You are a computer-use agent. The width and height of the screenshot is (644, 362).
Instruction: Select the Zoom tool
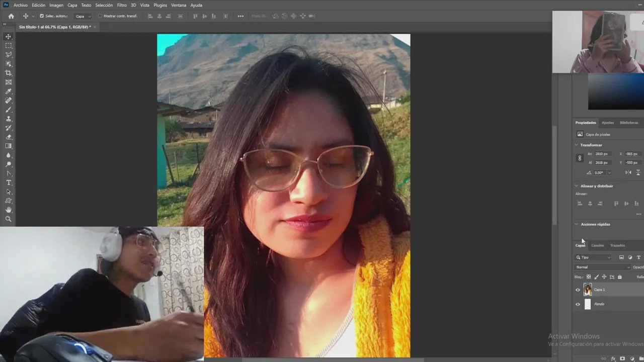coord(9,219)
